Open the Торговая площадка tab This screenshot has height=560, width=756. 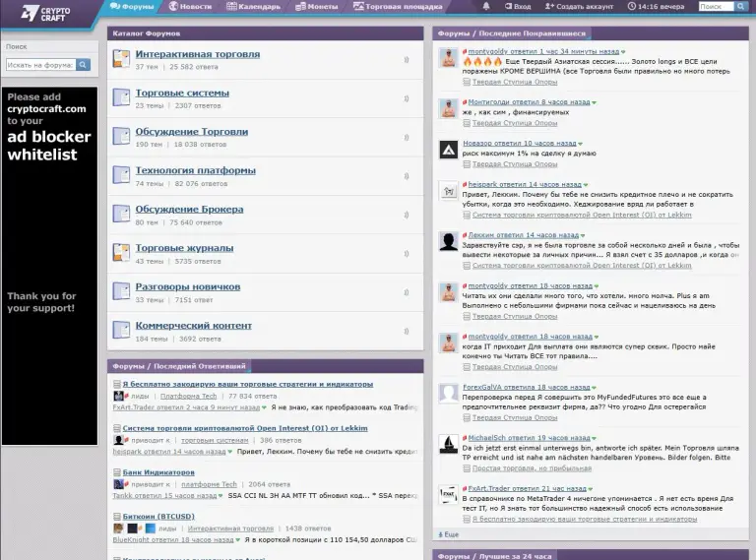coord(398,6)
